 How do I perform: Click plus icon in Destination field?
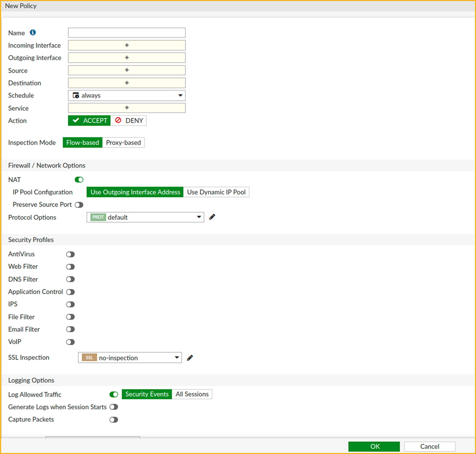(x=127, y=83)
